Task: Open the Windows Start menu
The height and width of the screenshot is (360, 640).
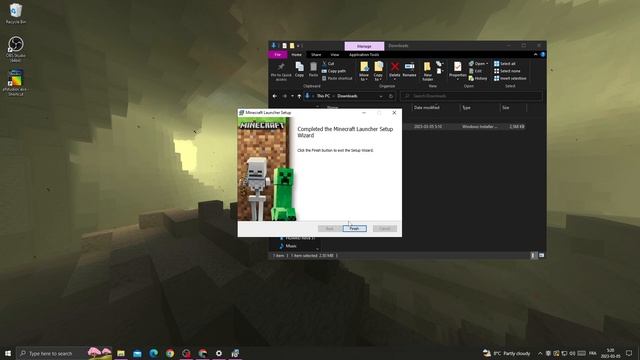Action: [8, 353]
